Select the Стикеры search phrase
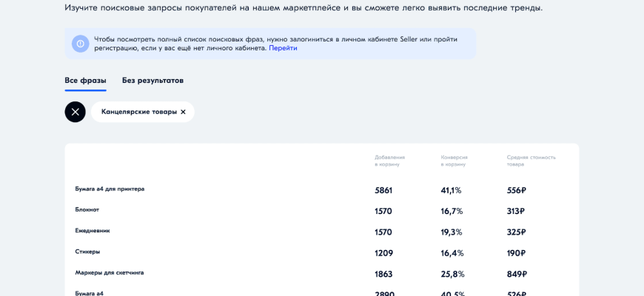This screenshot has width=644, height=296. (x=87, y=252)
